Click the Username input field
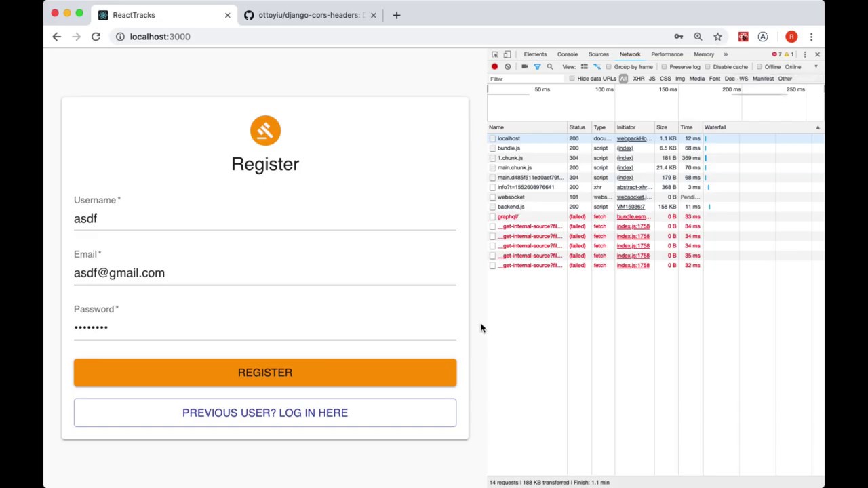 (265, 219)
